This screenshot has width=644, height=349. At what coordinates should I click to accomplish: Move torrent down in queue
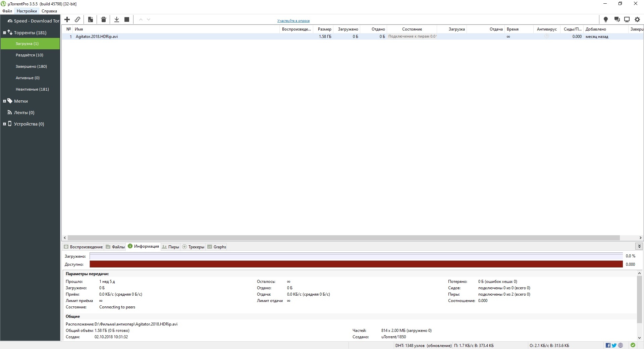click(149, 19)
